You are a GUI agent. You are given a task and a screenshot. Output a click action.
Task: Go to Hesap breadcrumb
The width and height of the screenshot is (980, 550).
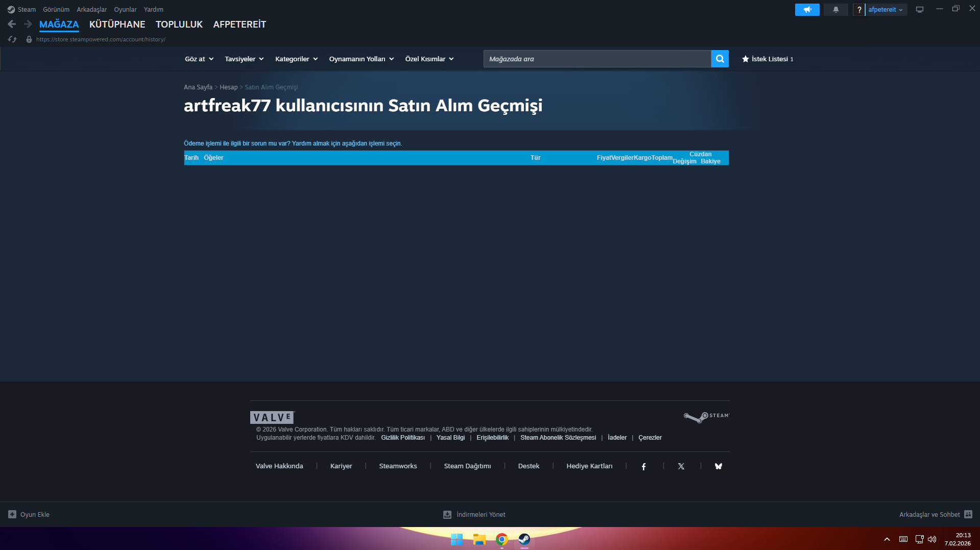point(229,87)
